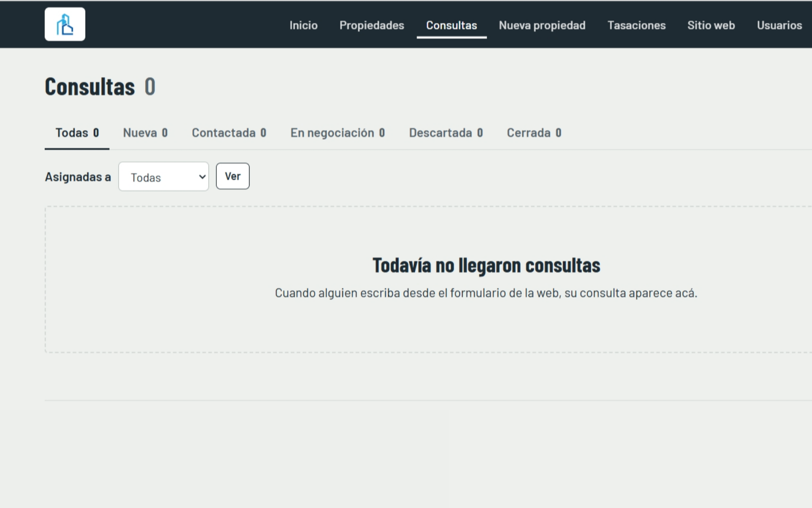This screenshot has height=508, width=812.
Task: Click the "Todavía no llegaron consultas" heading
Action: (486, 265)
